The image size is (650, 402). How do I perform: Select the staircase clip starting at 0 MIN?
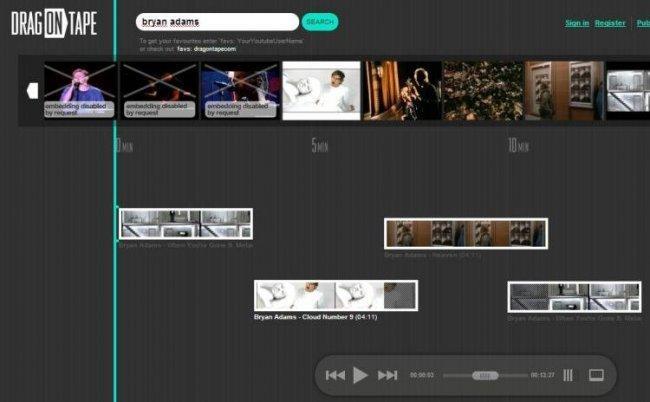coord(186,224)
